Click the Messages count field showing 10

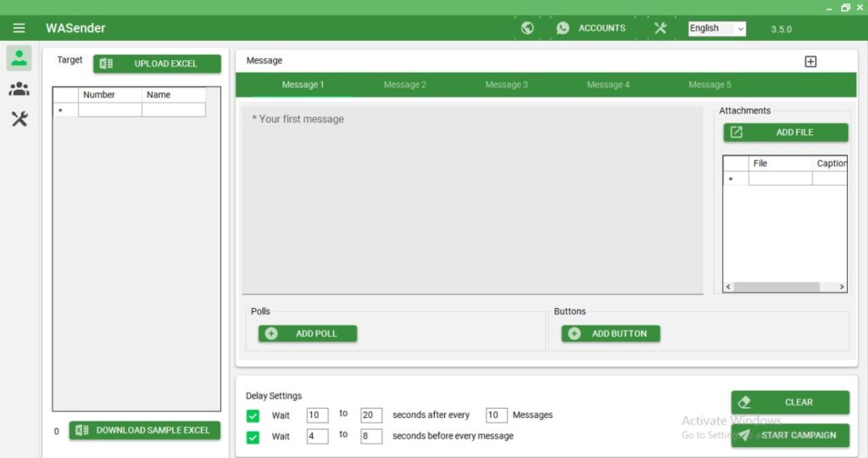tap(496, 416)
